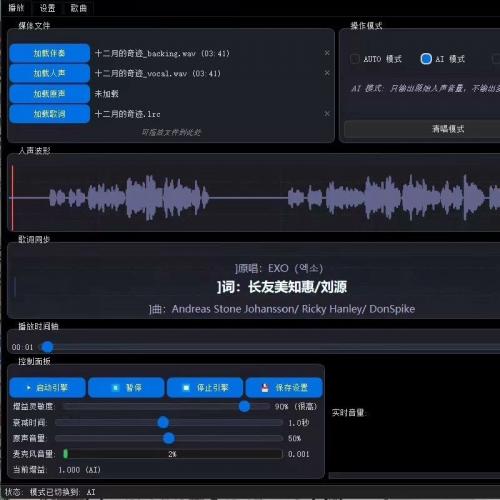The height and width of the screenshot is (500, 500).
Task: Pause playback with the 暂停 button
Action: (126, 388)
